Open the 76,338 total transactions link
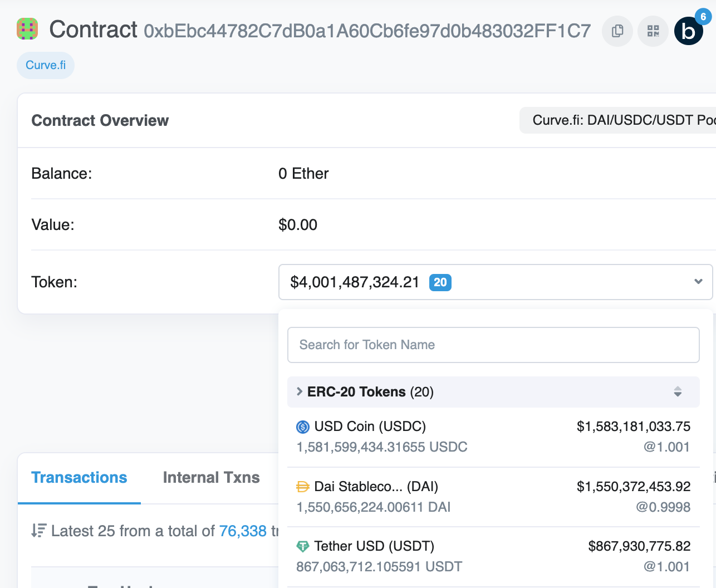Viewport: 716px width, 588px height. [243, 531]
